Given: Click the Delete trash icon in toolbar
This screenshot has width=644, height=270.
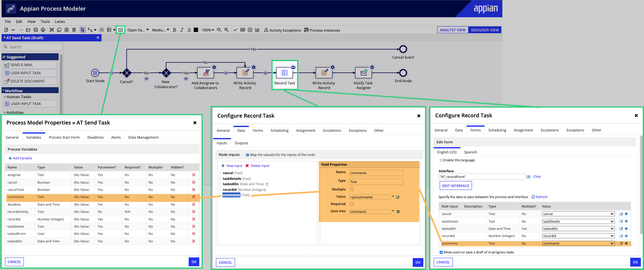Looking at the screenshot, I should (x=74, y=30).
